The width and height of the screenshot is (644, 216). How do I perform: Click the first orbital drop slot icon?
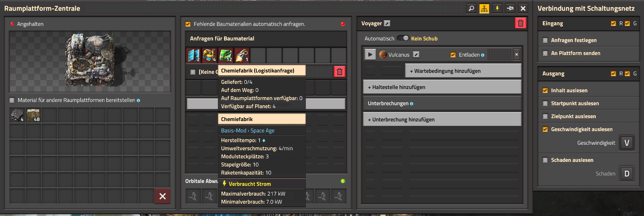pos(194,196)
